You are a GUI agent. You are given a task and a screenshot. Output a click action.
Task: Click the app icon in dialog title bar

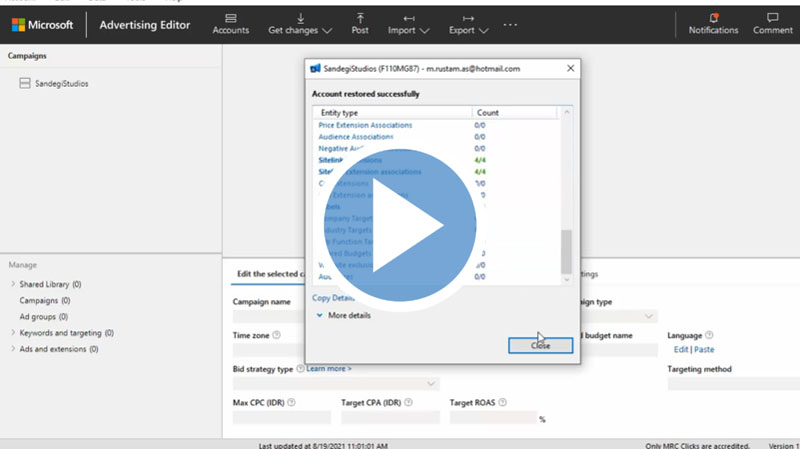315,68
